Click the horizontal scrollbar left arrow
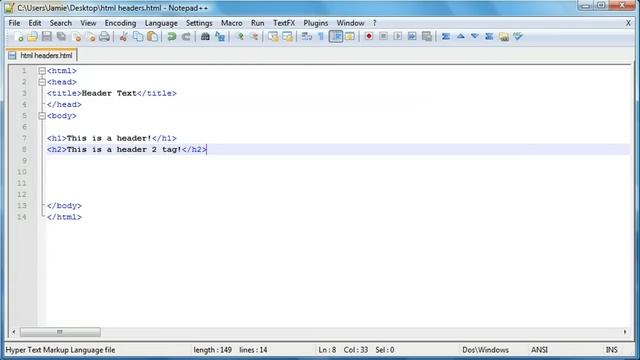This screenshot has height=360, width=640. (13, 332)
